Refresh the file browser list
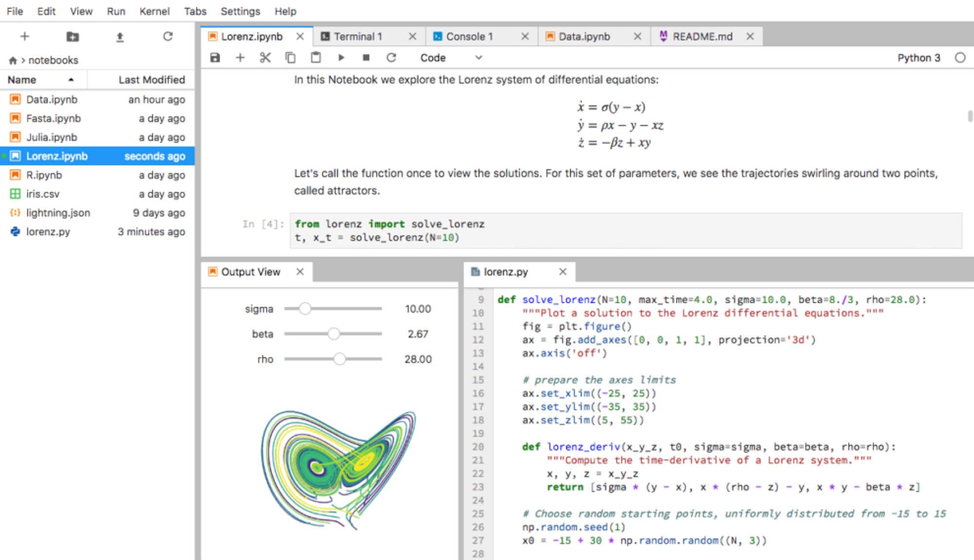This screenshot has width=974, height=560. [168, 37]
